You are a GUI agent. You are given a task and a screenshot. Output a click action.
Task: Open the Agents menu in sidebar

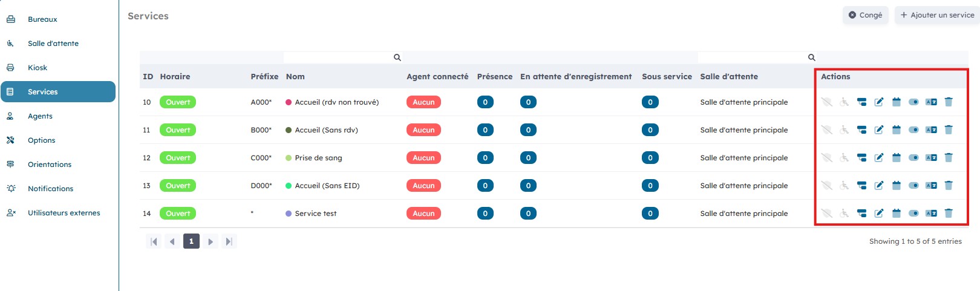click(40, 116)
